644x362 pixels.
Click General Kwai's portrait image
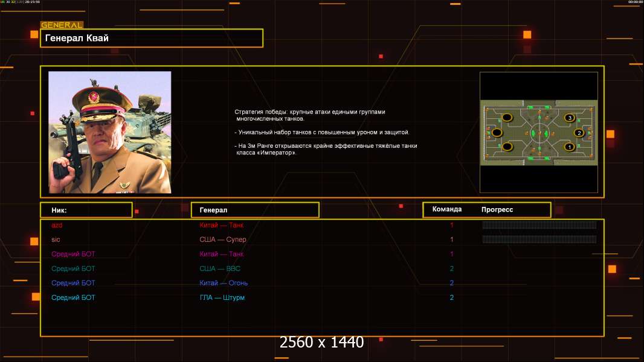(109, 132)
